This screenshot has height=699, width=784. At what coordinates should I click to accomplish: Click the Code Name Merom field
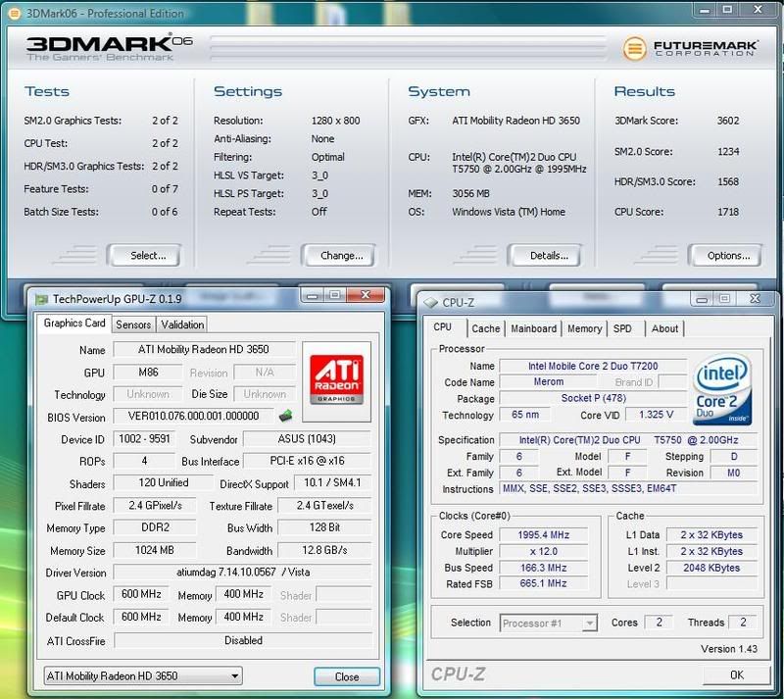549,381
